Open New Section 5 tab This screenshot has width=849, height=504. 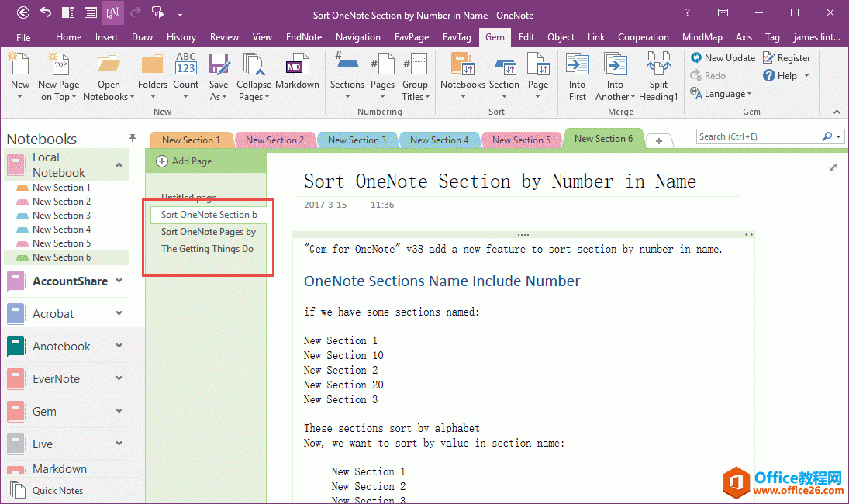[x=521, y=140]
